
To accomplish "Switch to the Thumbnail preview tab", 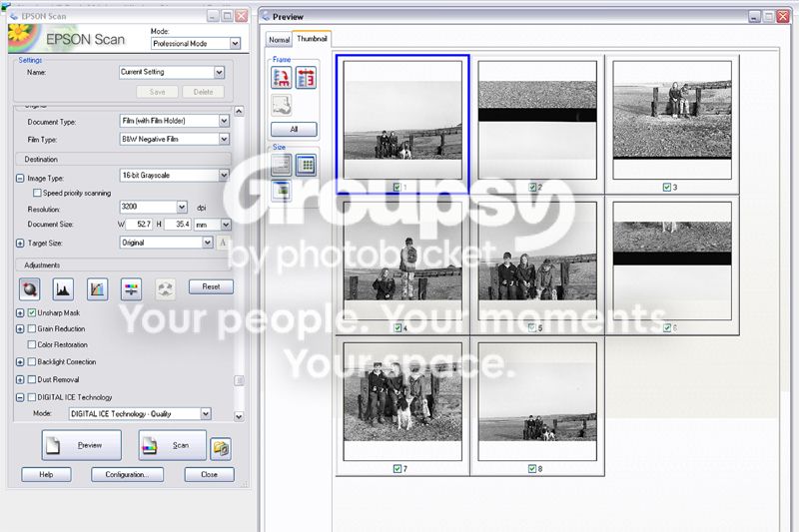I will [x=312, y=39].
